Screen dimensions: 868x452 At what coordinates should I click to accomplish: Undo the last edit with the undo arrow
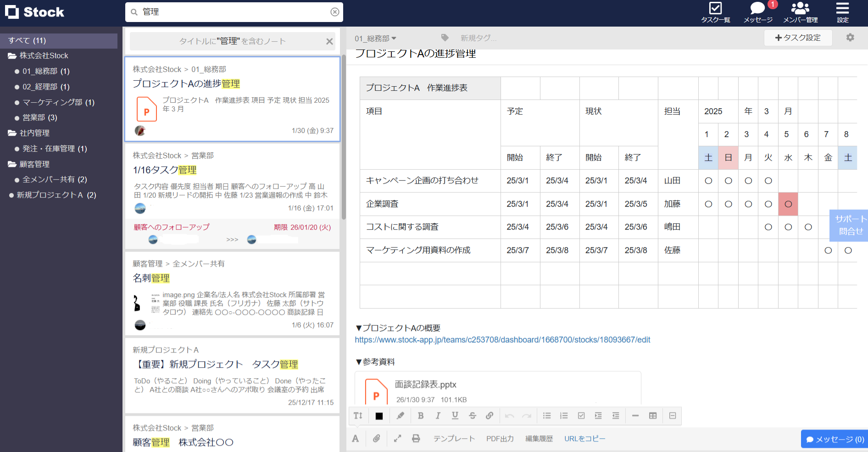coord(509,416)
